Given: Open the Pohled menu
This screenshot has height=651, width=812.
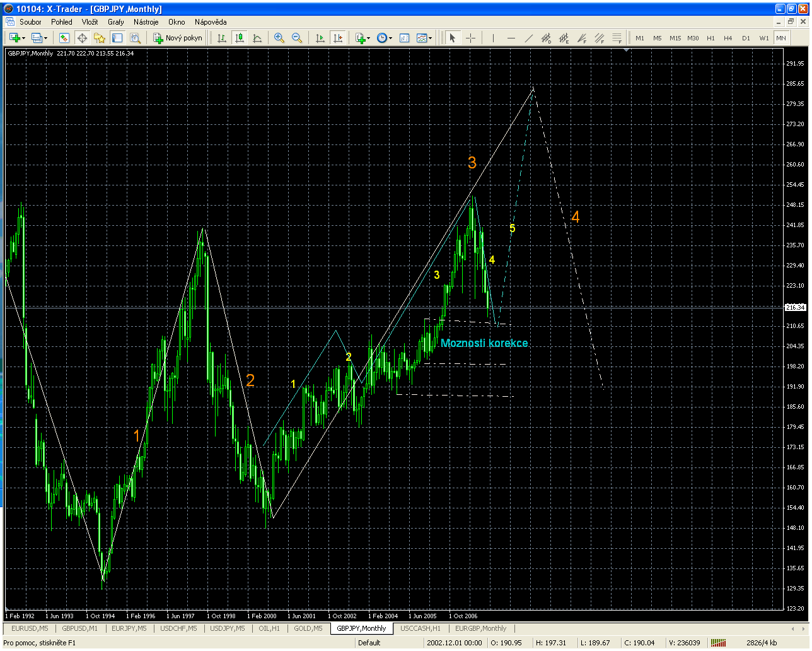Looking at the screenshot, I should (x=62, y=21).
